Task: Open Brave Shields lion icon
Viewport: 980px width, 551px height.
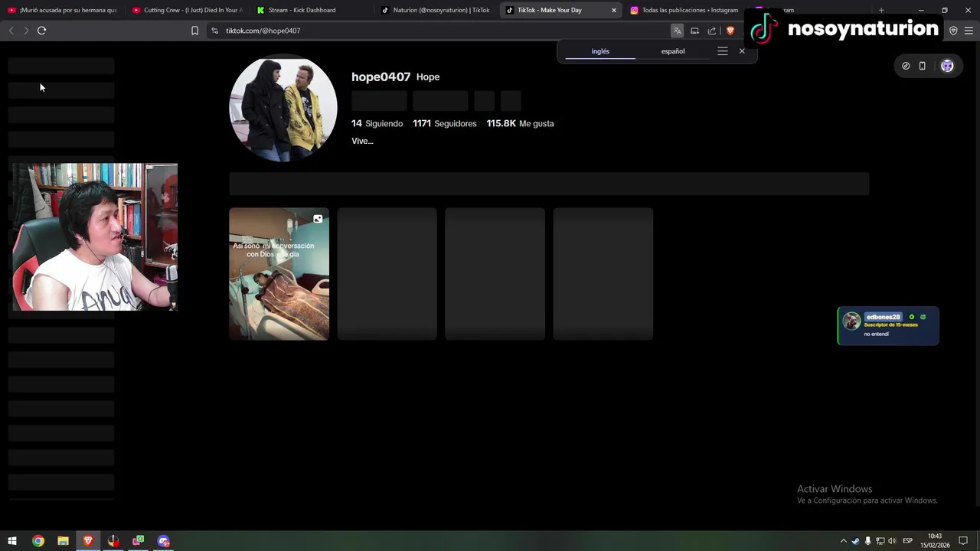Action: (x=730, y=31)
